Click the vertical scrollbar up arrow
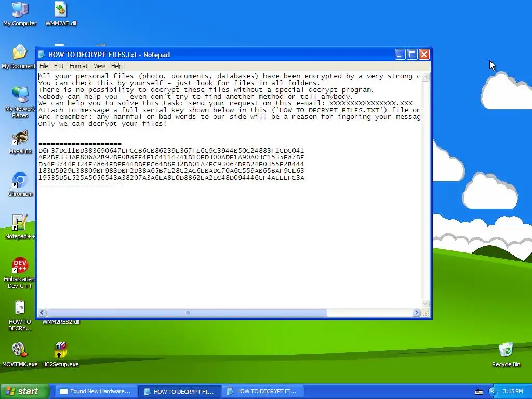532x399 pixels. 425,77
